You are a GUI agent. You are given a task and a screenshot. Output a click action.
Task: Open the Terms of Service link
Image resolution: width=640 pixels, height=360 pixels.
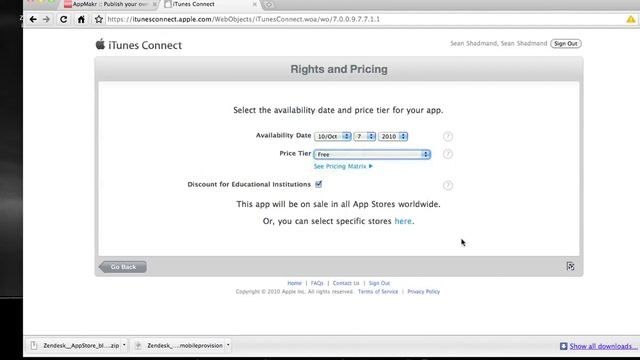[x=378, y=291]
